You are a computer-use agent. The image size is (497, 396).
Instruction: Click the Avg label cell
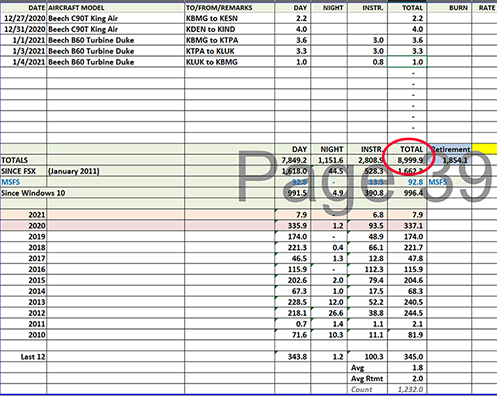point(368,367)
